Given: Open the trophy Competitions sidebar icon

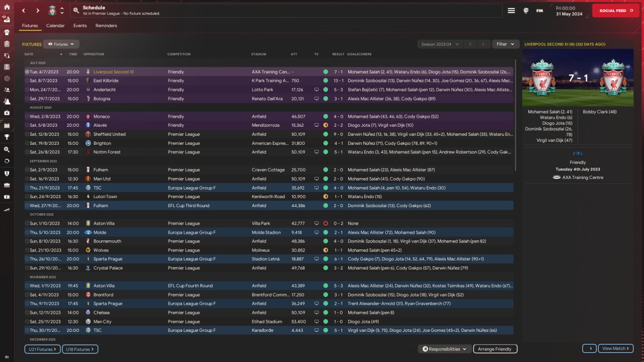Looking at the screenshot, I should point(7,136).
